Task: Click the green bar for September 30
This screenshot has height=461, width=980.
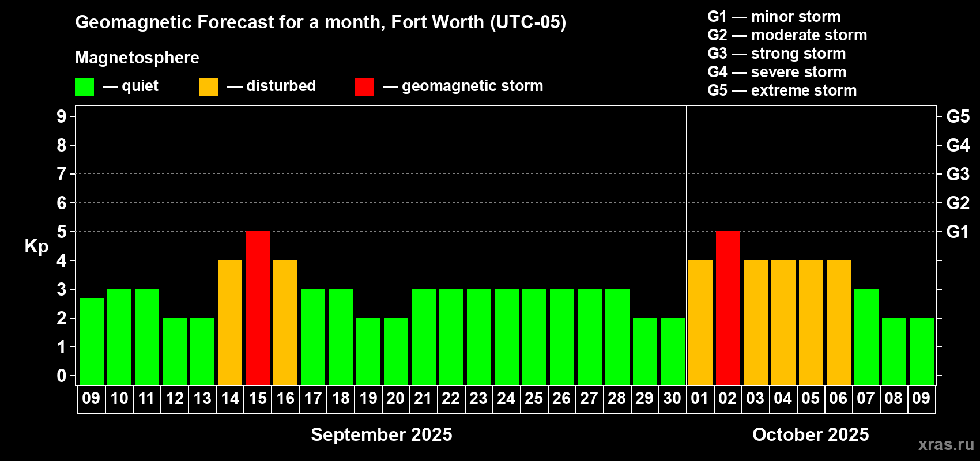Action: [673, 351]
